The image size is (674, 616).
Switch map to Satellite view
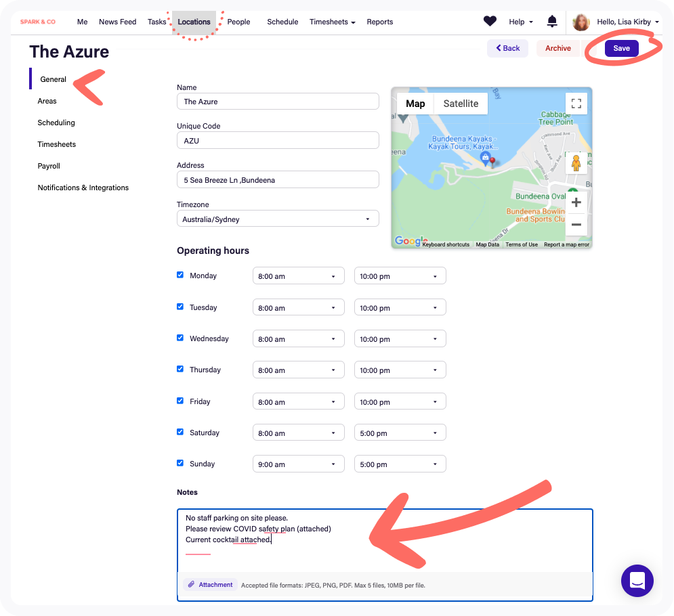click(x=461, y=104)
